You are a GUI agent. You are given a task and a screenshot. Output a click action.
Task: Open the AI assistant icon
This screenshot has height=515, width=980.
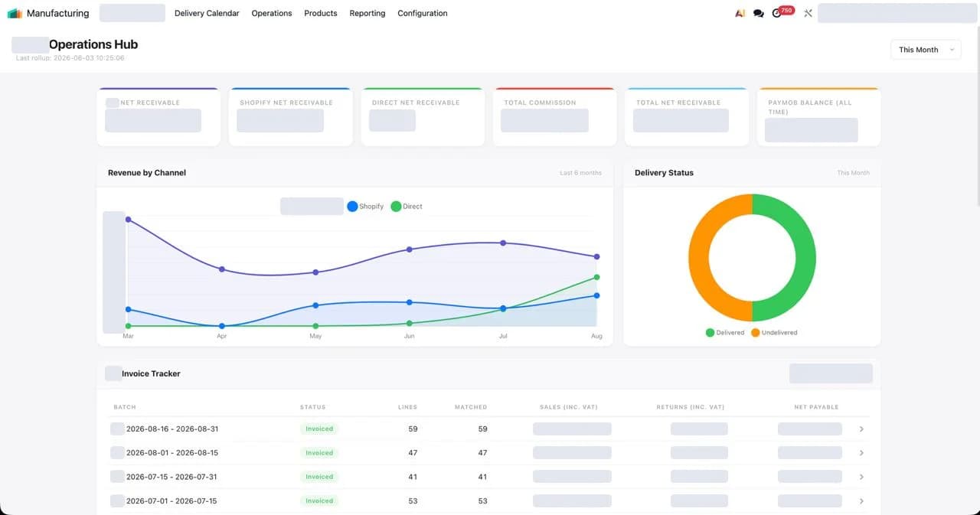click(740, 13)
